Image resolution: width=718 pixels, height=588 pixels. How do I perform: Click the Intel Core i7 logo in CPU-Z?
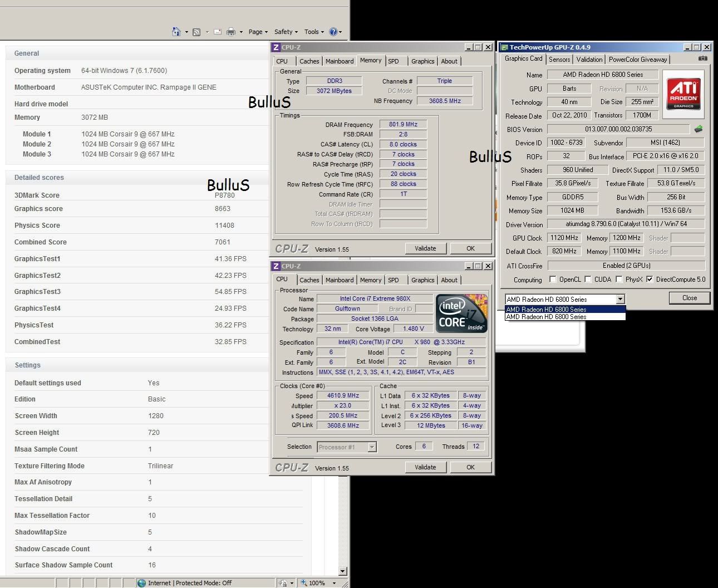pyautogui.click(x=461, y=313)
